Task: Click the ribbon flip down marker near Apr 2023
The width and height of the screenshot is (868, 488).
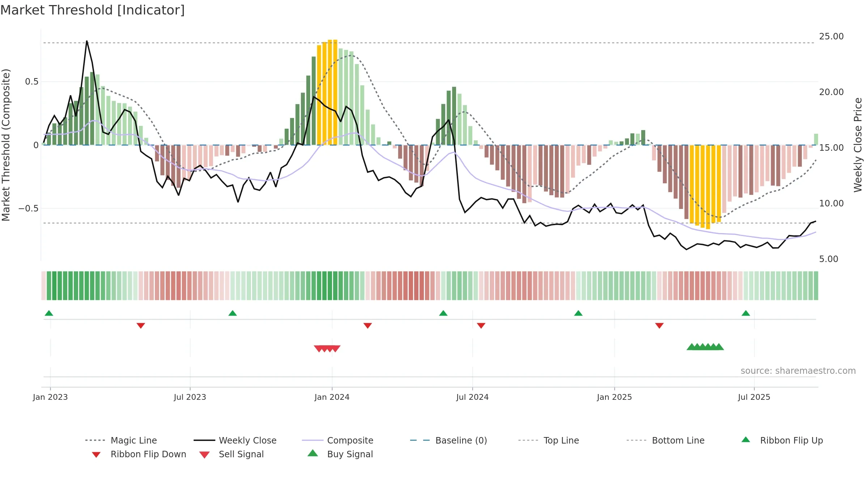Action: pos(141,326)
